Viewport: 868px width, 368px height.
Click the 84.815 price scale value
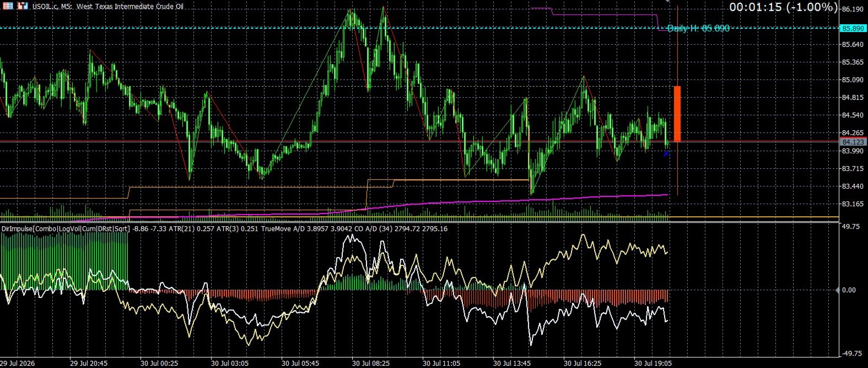click(853, 98)
